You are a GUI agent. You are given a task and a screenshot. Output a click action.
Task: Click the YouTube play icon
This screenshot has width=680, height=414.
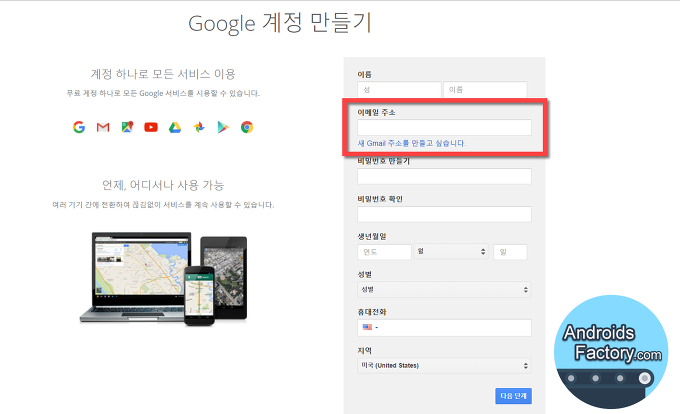151,127
